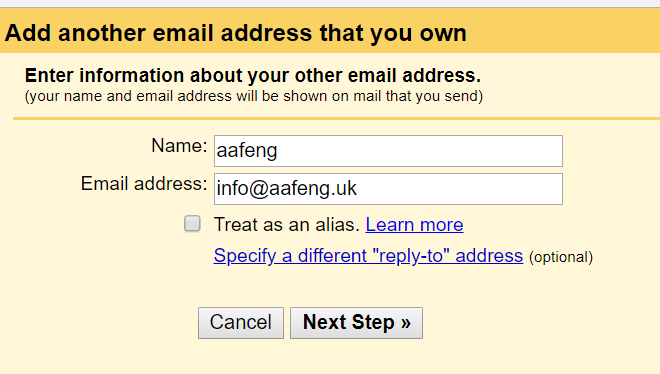Click the Enter information about your other email text
This screenshot has height=374, width=660.
(253, 76)
